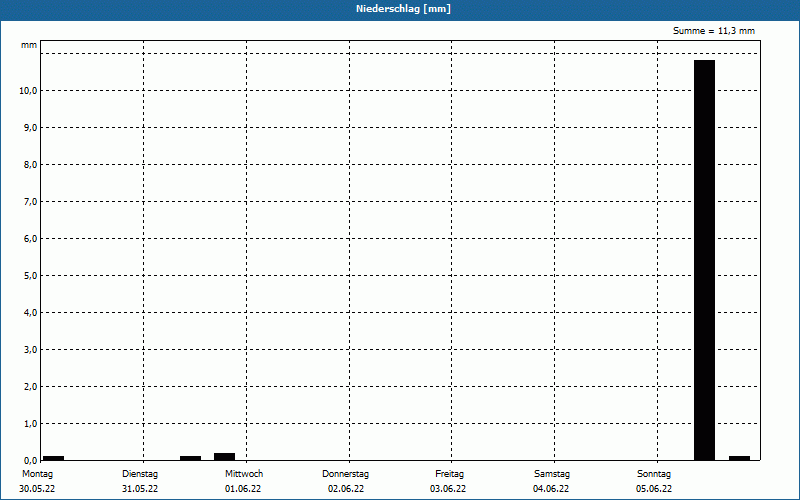
Task: Click the Niederschlag [mm] chart title
Action: pos(403,9)
